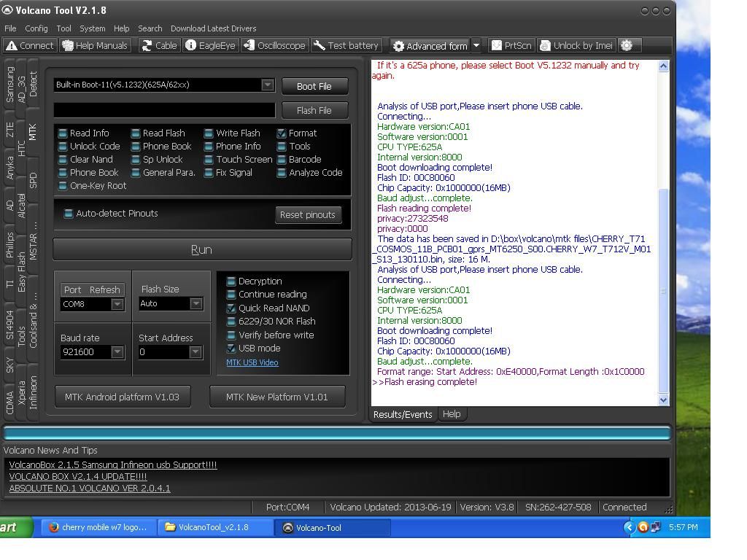Launch the Oscilloscope tool
This screenshot has width=747, height=560.
pos(274,45)
